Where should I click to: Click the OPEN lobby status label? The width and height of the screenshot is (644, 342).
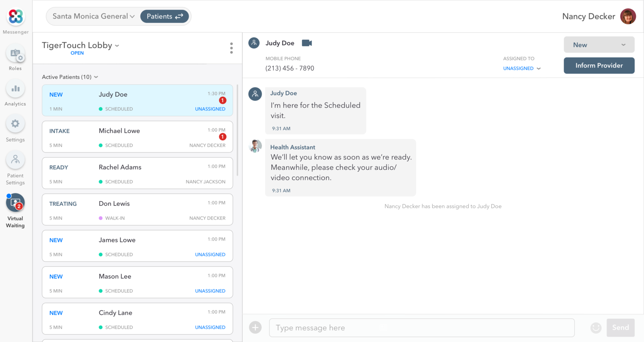(x=77, y=53)
